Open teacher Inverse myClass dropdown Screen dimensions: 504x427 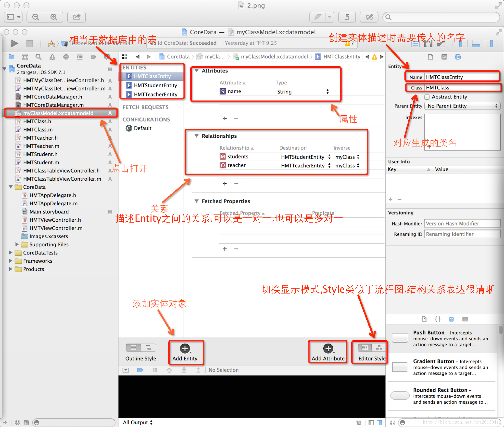click(x=347, y=166)
